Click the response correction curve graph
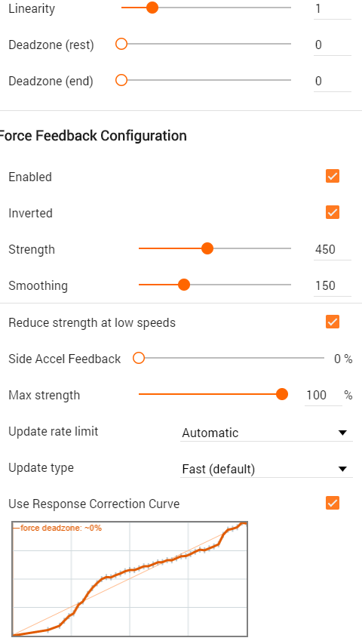 (130, 579)
